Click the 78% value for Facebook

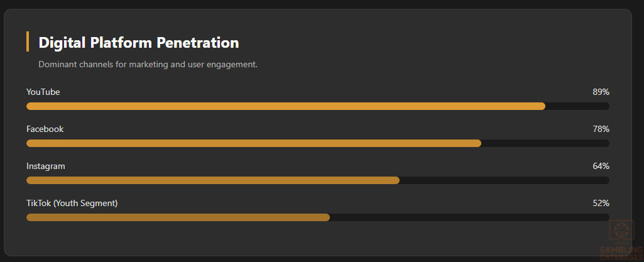601,129
